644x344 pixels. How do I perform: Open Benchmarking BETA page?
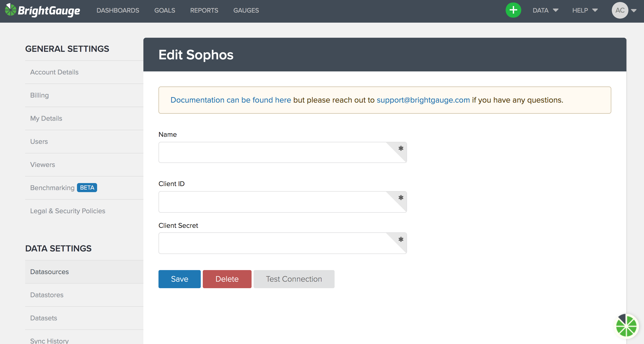[84, 188]
